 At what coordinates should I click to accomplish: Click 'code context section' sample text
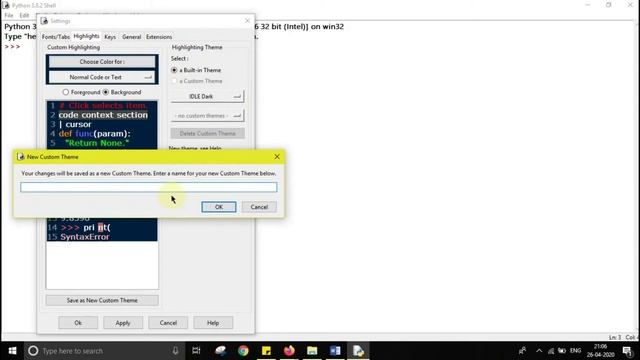(x=103, y=115)
